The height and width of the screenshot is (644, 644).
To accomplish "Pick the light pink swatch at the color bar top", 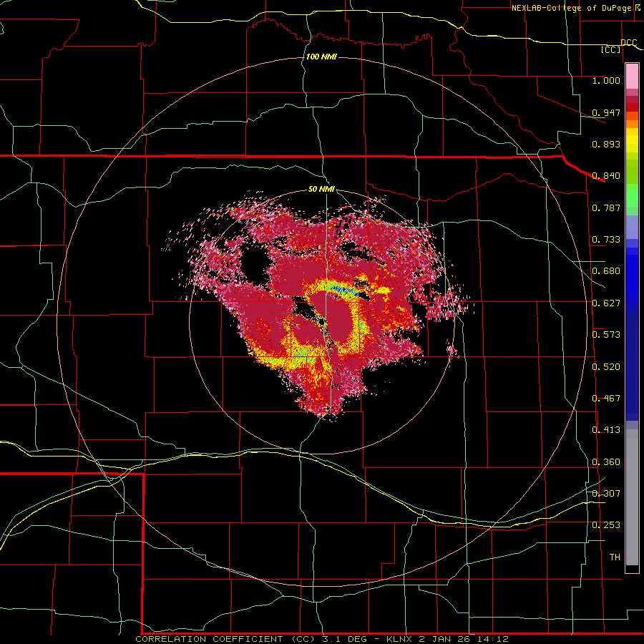I will coord(632,76).
